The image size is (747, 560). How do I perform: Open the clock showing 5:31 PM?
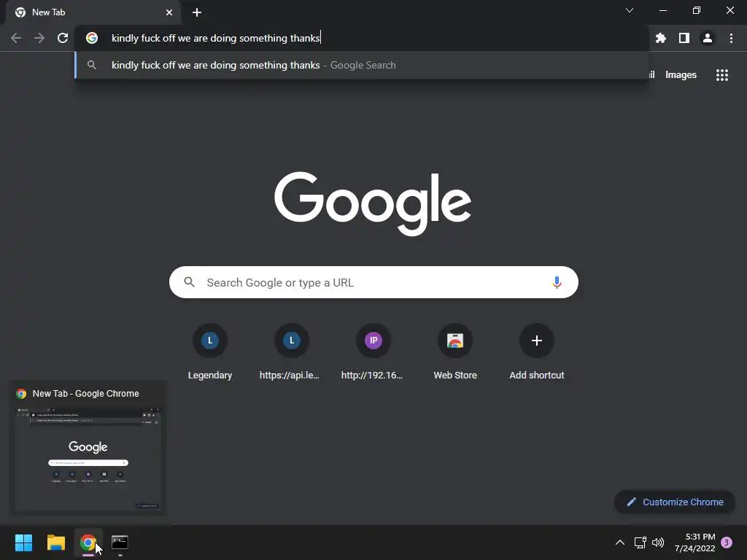694,542
